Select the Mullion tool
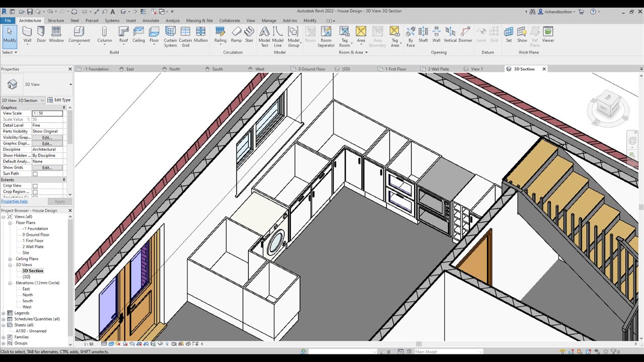644x362 pixels. click(x=201, y=35)
